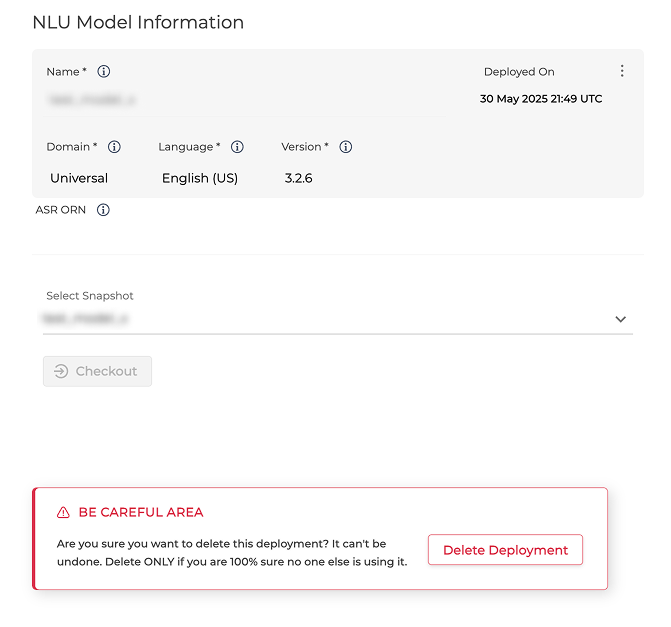Click the arrow icon inside the Checkout button
Screen dimensions: 671x627
click(x=61, y=371)
